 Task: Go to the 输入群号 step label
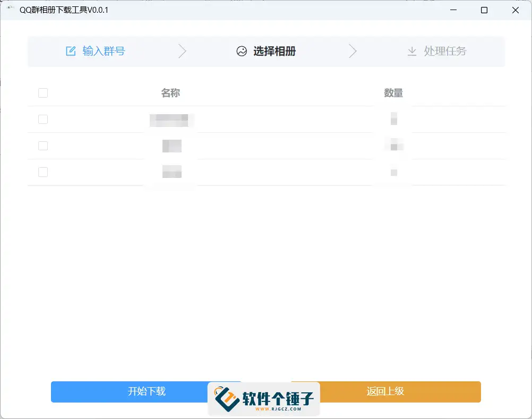tap(104, 51)
